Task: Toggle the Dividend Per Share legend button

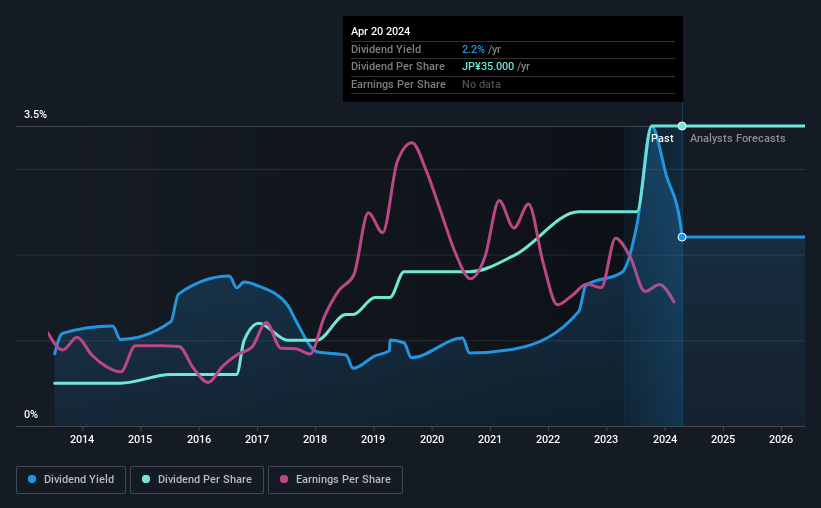Action: (x=197, y=480)
